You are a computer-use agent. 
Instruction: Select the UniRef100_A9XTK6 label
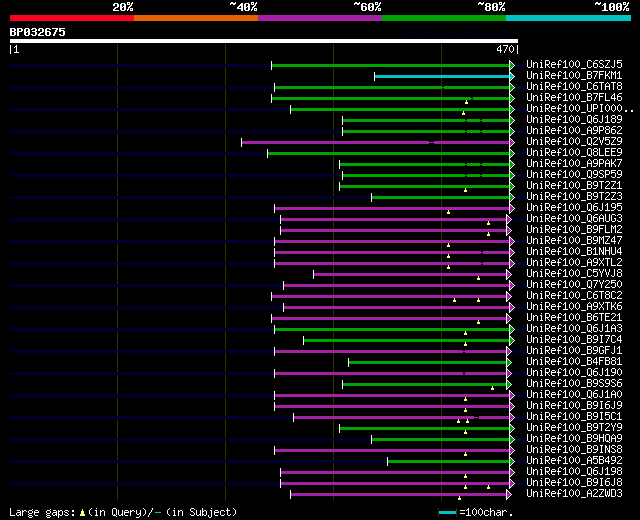[574, 307]
